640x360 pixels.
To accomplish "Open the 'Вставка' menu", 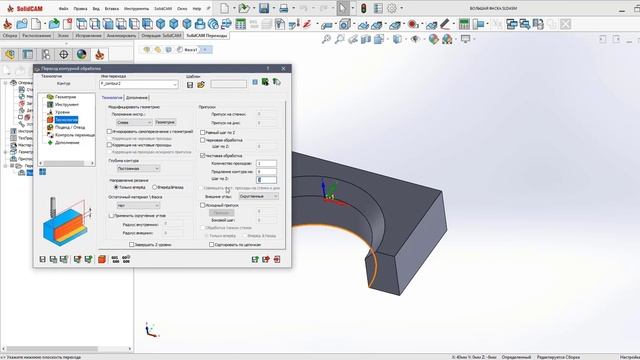I will point(111,9).
